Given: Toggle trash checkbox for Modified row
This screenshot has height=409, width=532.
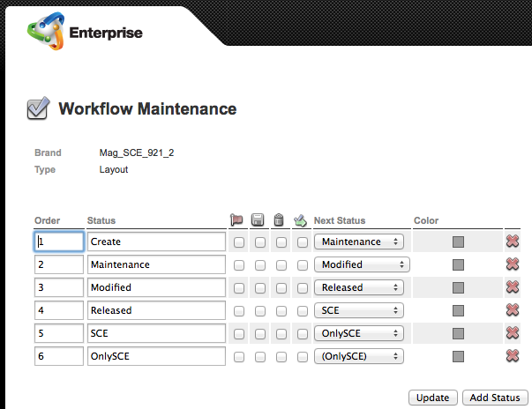Looking at the screenshot, I should click(281, 288).
